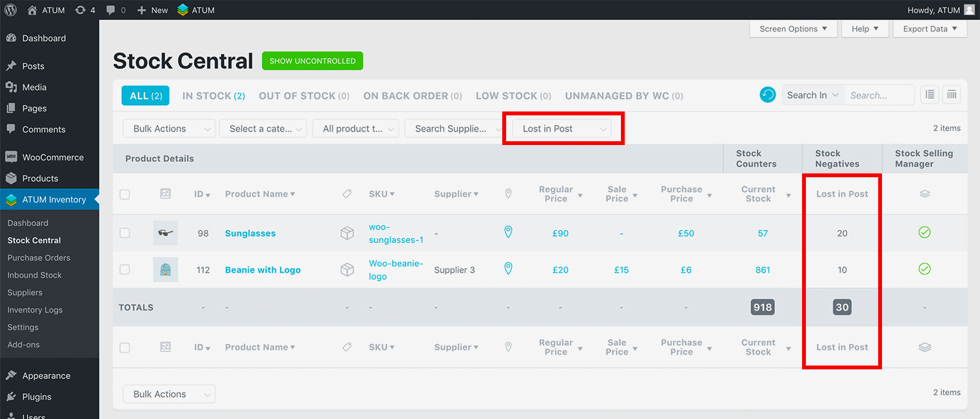Click in the Search text field
The height and width of the screenshot is (419, 980).
pyautogui.click(x=879, y=95)
